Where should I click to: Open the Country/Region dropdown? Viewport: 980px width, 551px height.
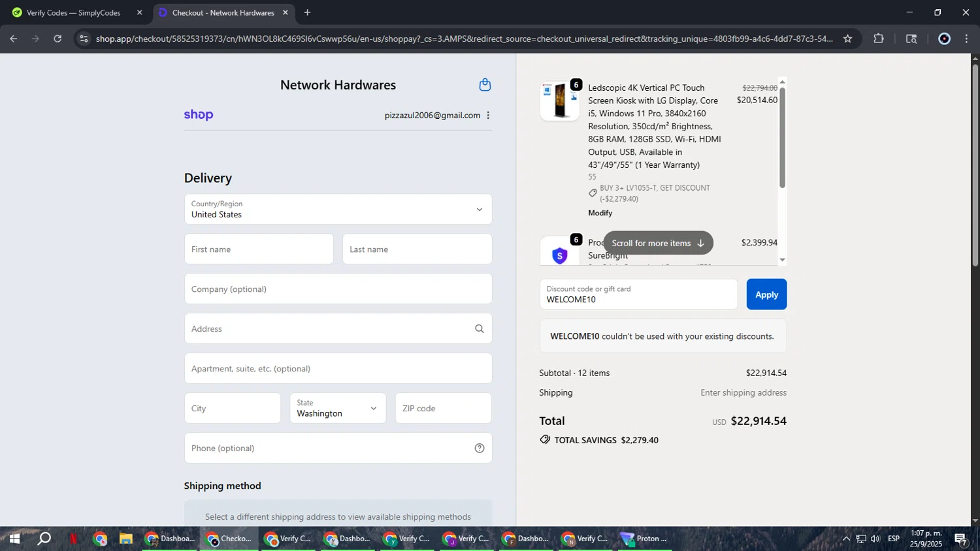[338, 209]
